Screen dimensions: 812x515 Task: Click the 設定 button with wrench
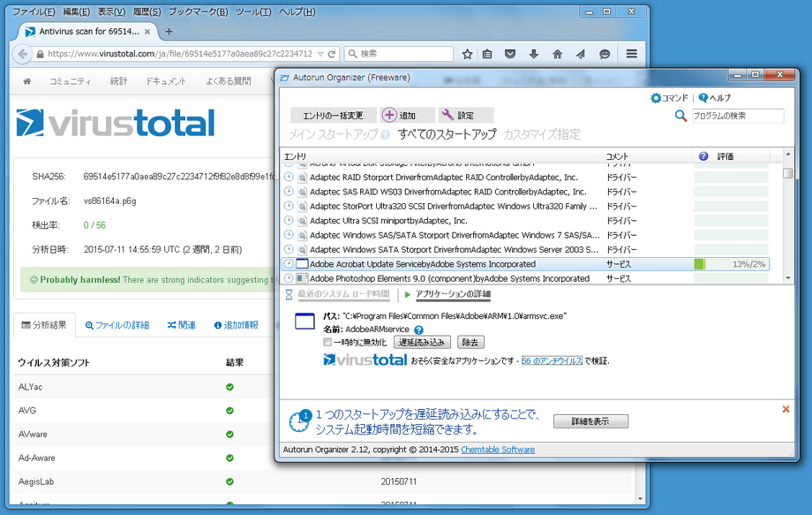point(465,115)
